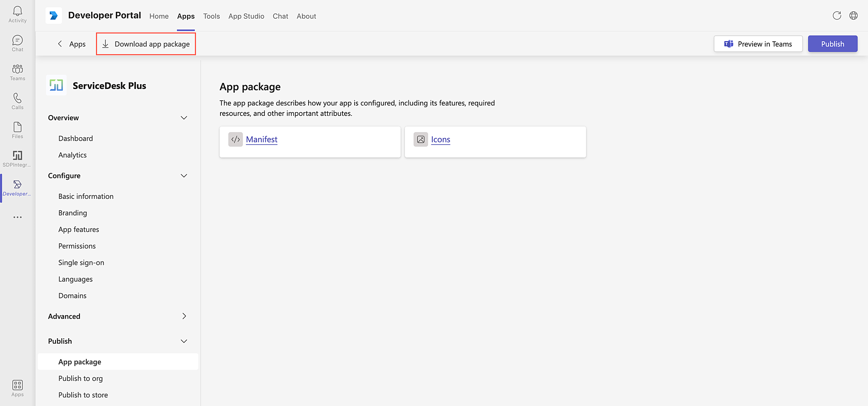
Task: Collapse the Overview section
Action: click(184, 118)
